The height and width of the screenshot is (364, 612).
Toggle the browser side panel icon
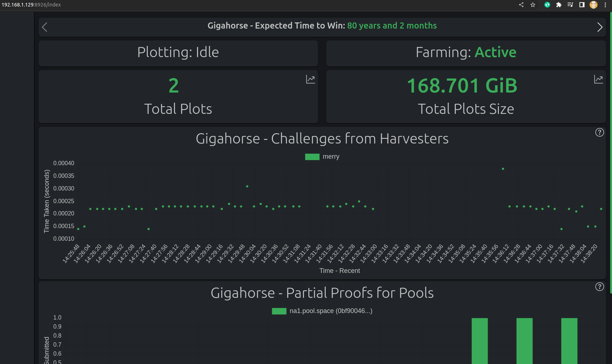(x=582, y=5)
